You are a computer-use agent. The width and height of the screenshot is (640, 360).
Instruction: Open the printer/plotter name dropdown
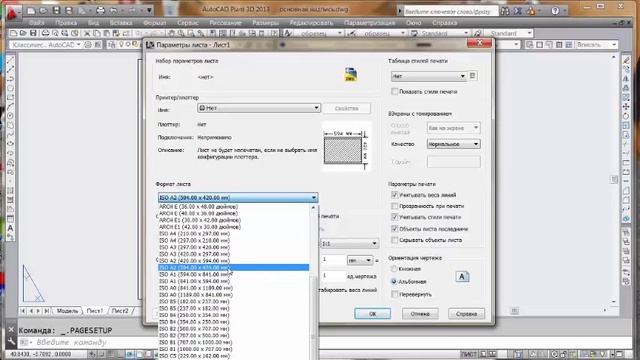(x=259, y=108)
